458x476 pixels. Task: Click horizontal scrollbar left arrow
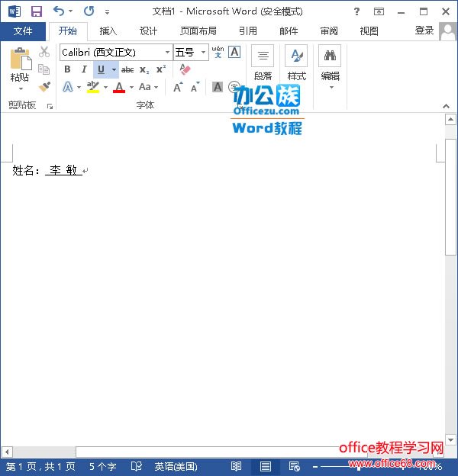tap(7, 452)
